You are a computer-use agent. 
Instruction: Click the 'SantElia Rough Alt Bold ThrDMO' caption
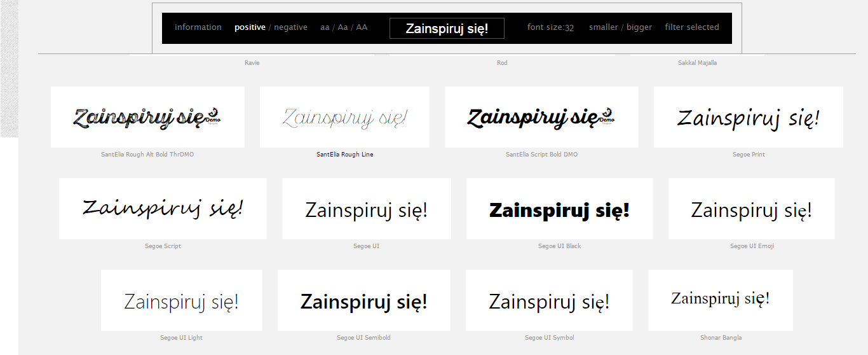(x=147, y=155)
